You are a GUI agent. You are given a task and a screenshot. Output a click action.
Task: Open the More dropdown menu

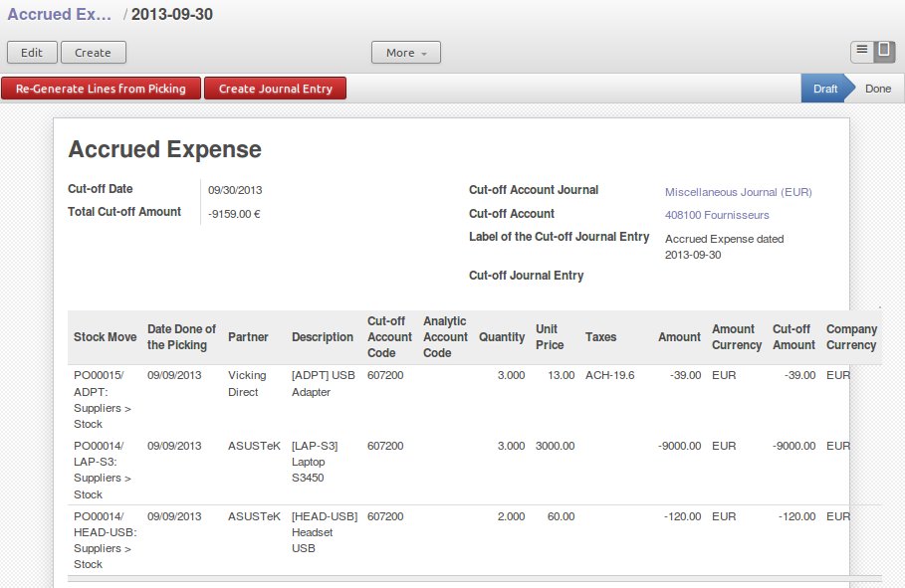[x=405, y=52]
